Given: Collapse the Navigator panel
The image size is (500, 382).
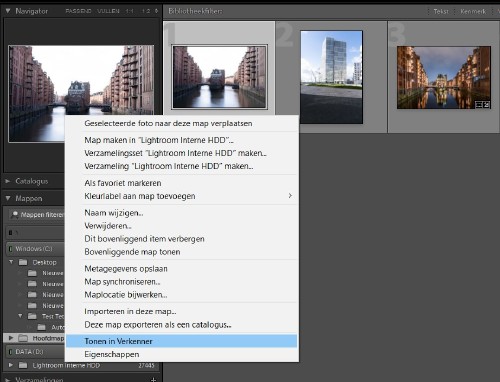Looking at the screenshot, I should pos(8,11).
